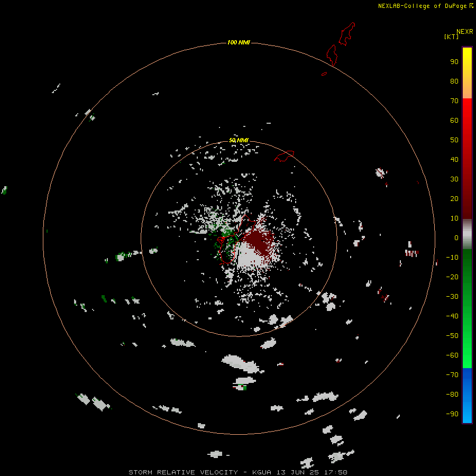
Task: Click the Storm Relative Velocity KGUA title text
Action: (238, 472)
